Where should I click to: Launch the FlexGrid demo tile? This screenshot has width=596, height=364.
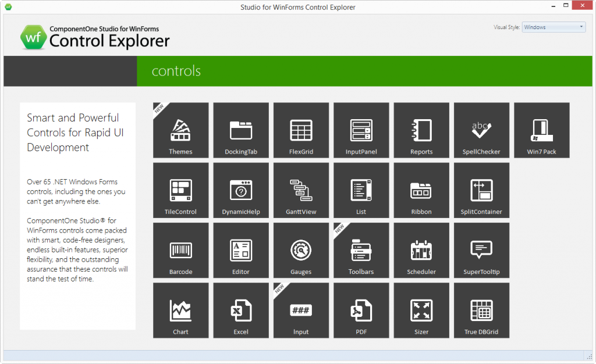[x=301, y=130]
